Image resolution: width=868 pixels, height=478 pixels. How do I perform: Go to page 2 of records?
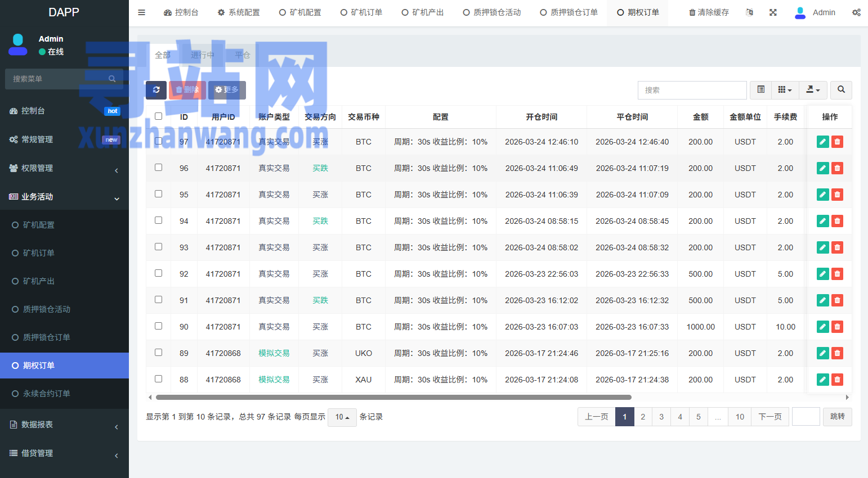coord(643,417)
